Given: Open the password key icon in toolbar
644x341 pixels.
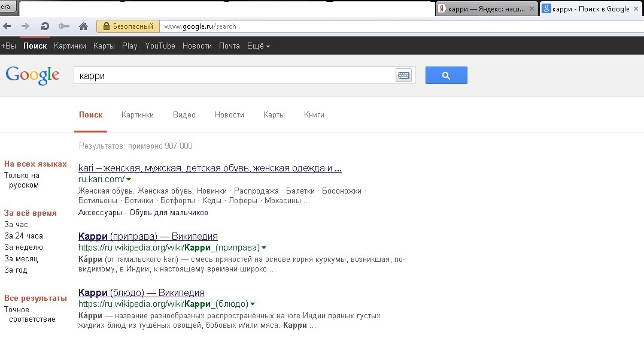Looking at the screenshot, I should point(63,26).
